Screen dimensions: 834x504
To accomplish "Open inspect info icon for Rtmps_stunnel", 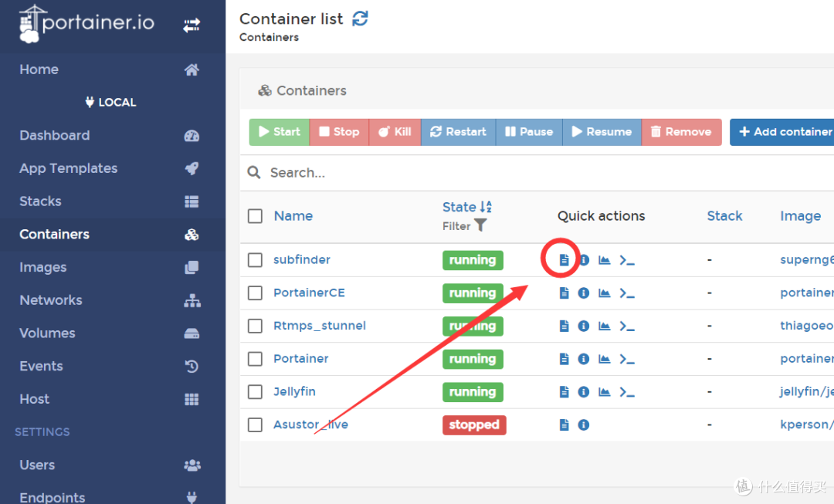I will click(584, 326).
